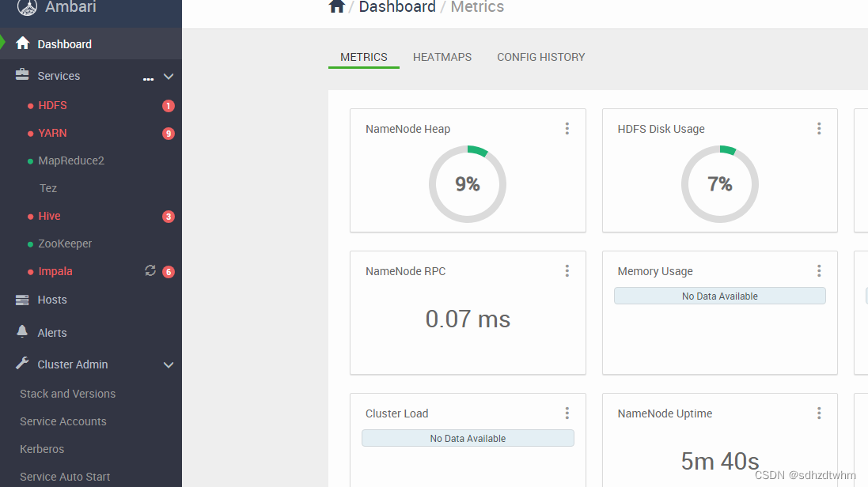
Task: Click the Hosts server icon
Action: (x=22, y=300)
